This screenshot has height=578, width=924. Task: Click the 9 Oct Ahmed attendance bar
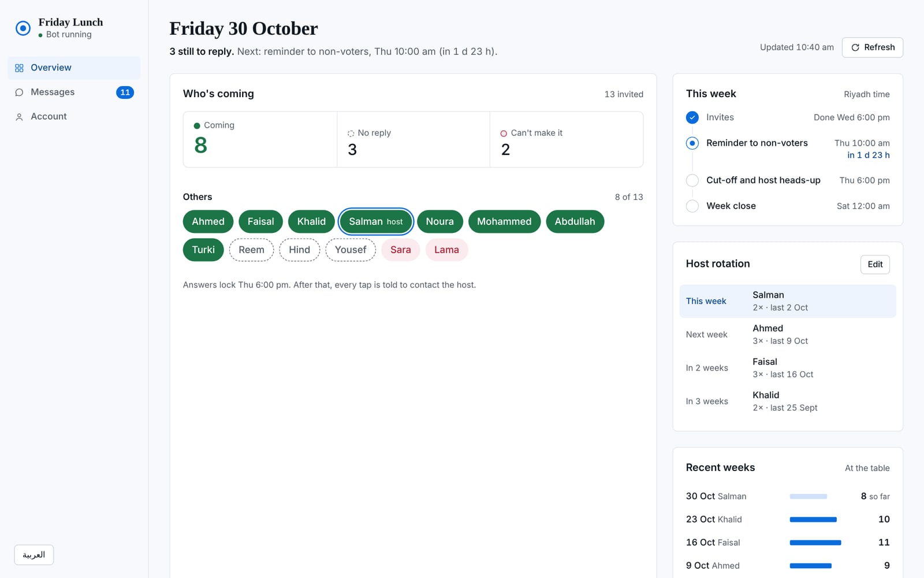(810, 566)
